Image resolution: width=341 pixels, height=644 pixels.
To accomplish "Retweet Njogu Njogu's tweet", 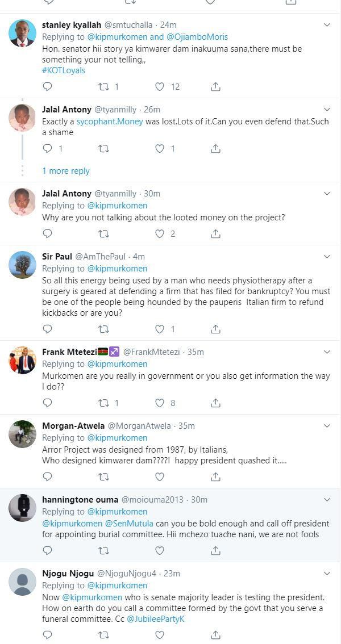I will point(103,634).
